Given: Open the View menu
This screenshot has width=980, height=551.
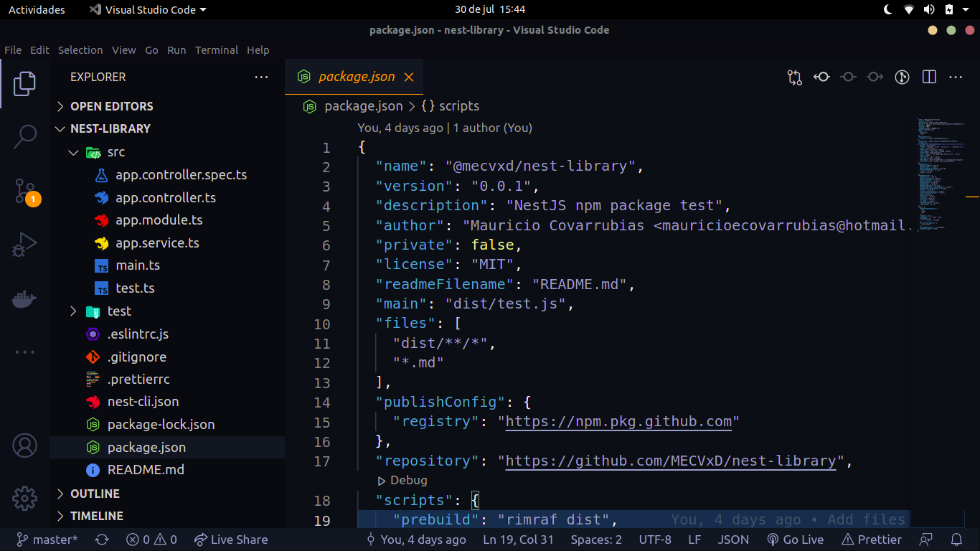Looking at the screenshot, I should pos(123,50).
